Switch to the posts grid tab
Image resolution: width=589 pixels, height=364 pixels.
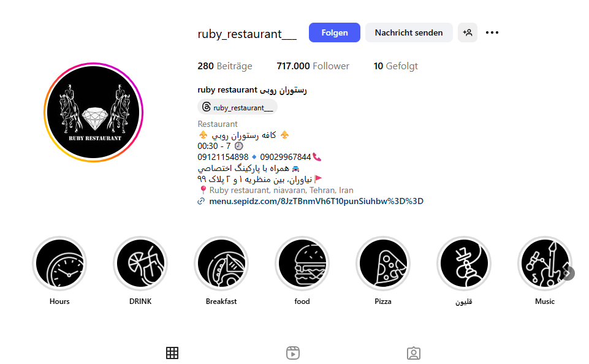pyautogui.click(x=172, y=353)
